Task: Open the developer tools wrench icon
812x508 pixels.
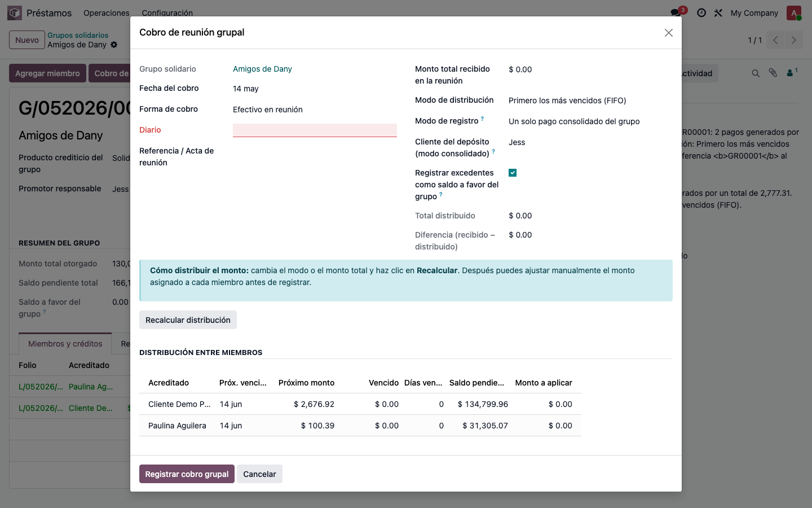Action: point(718,12)
